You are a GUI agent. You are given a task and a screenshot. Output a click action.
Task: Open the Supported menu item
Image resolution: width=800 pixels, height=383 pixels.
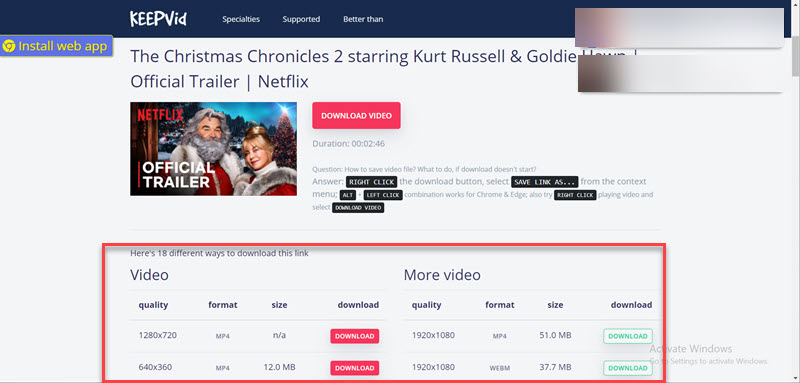click(x=301, y=19)
